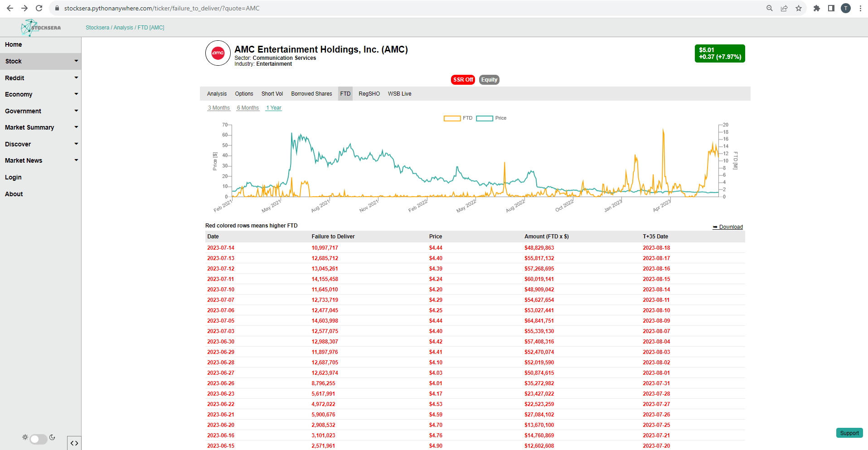This screenshot has height=450, width=868.
Task: Click the AMC company logo
Action: (218, 53)
